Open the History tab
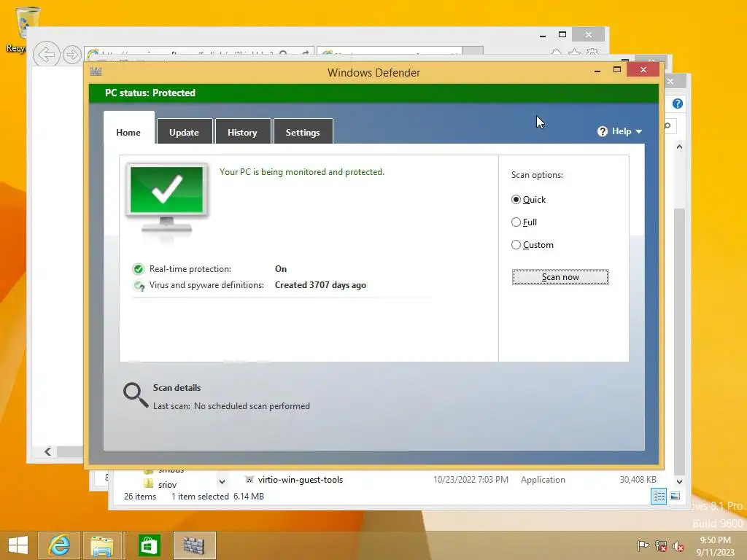The image size is (747, 560). coord(242,132)
